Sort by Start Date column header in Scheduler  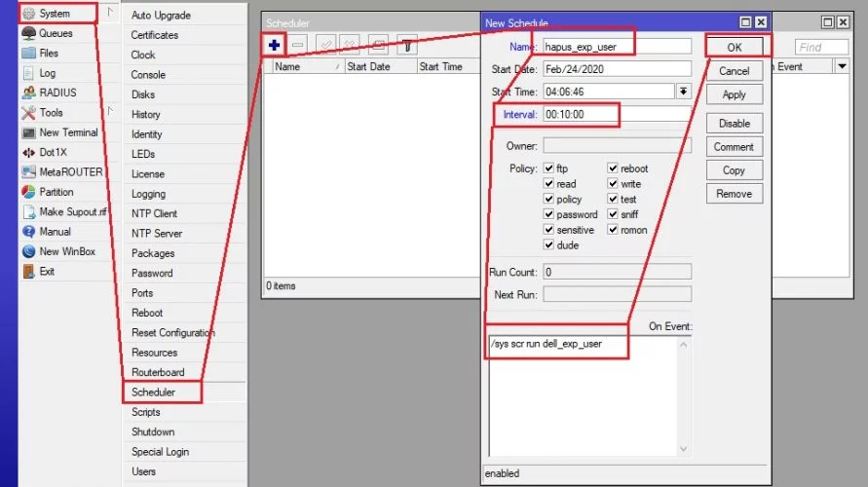[380, 66]
